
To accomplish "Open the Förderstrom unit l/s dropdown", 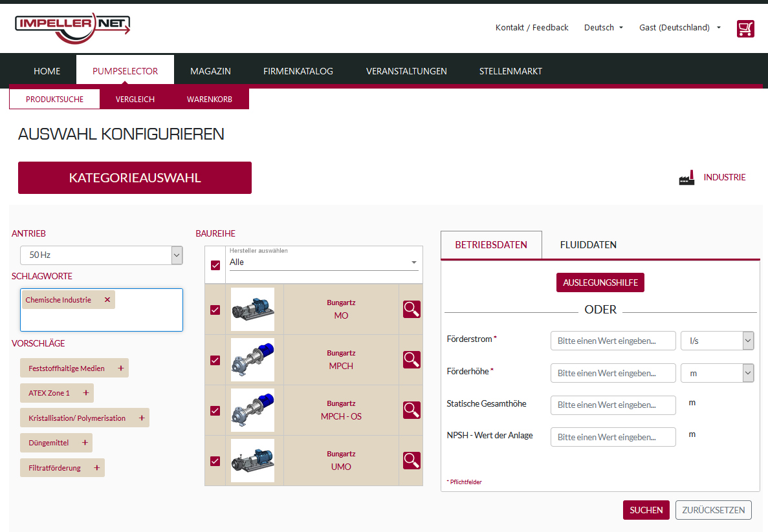I will 717,341.
